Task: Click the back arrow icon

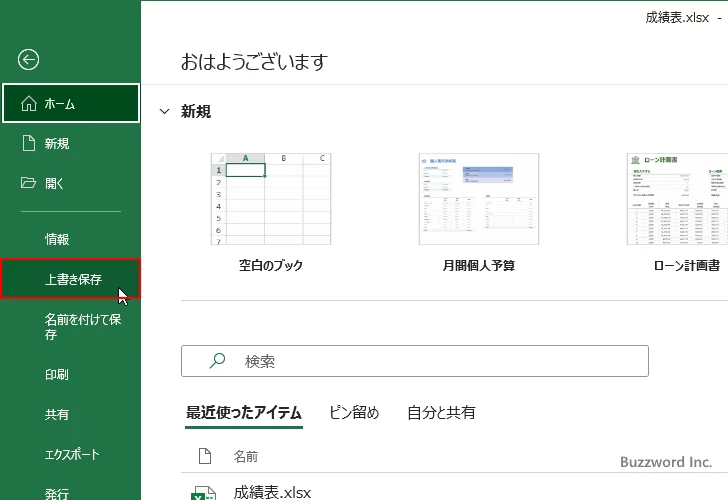Action: click(28, 60)
